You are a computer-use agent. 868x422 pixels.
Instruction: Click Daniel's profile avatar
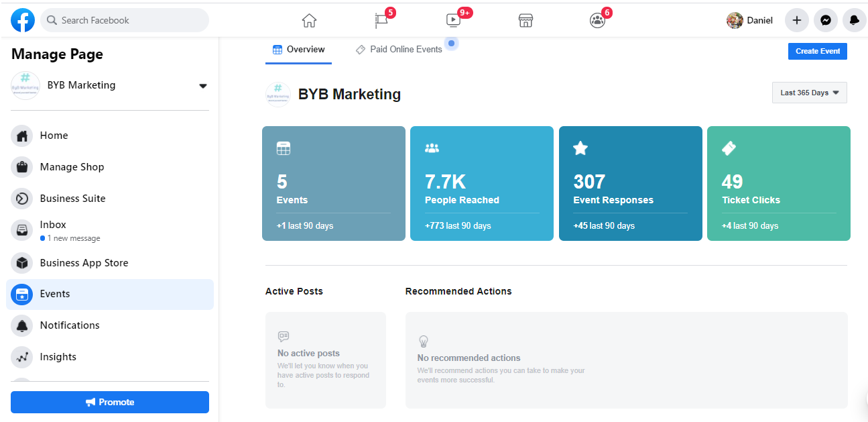[735, 20]
